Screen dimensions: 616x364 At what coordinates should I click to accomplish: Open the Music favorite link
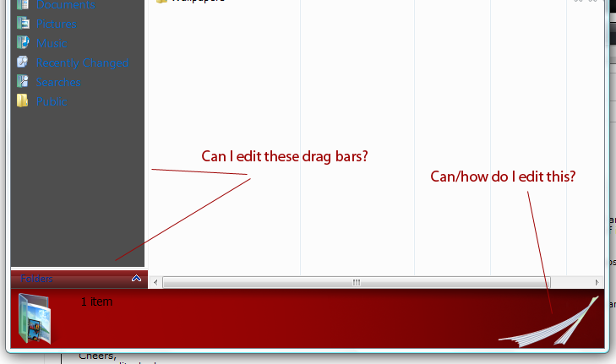coord(52,43)
